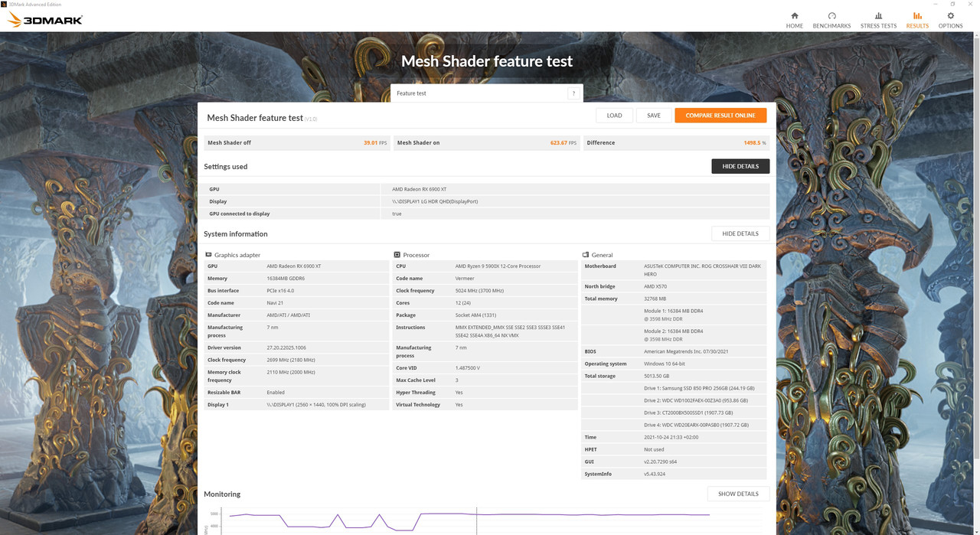Click driver version 27.20.22025.1006
Image resolution: width=980 pixels, height=535 pixels.
pyautogui.click(x=286, y=347)
